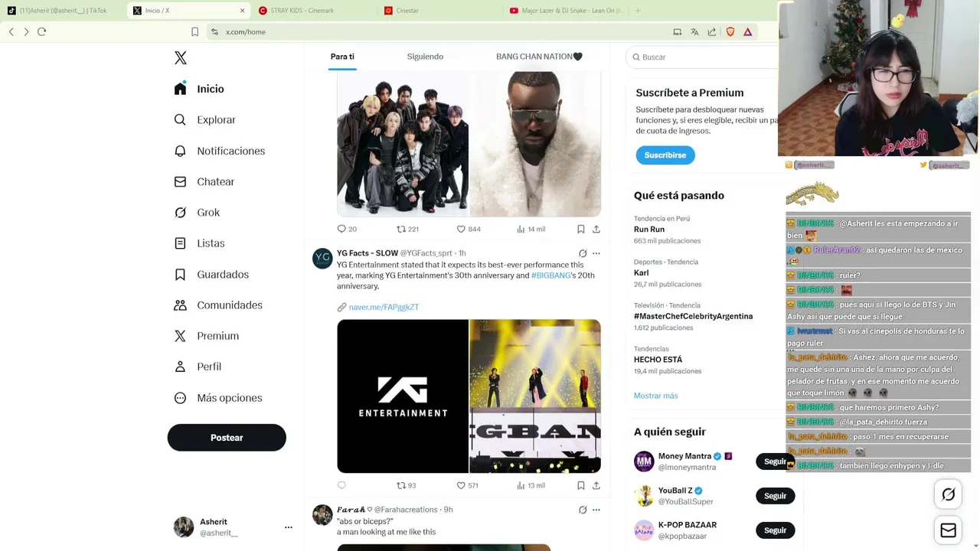This screenshot has width=980, height=551.
Task: Open Premium in sidebar
Action: [x=206, y=336]
